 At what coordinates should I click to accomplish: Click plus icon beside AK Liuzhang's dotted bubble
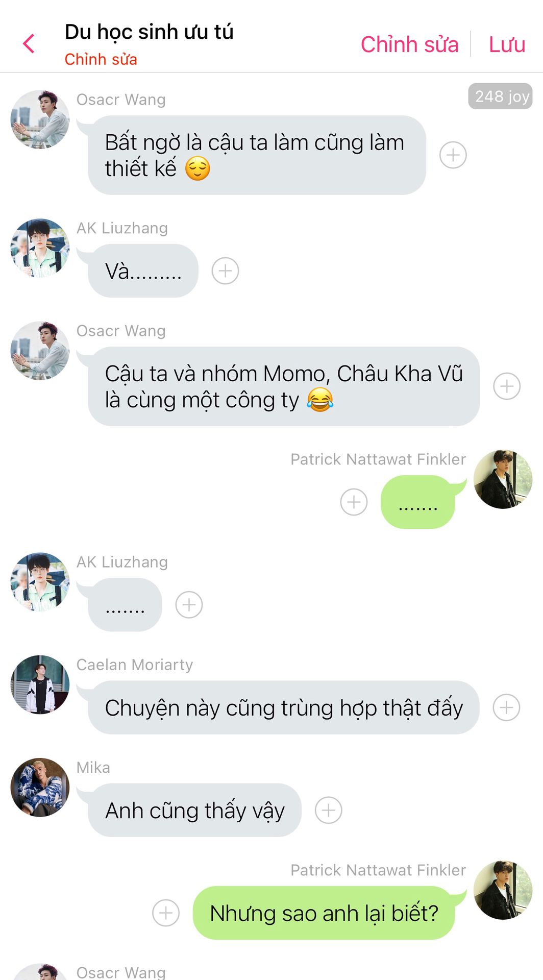click(189, 605)
